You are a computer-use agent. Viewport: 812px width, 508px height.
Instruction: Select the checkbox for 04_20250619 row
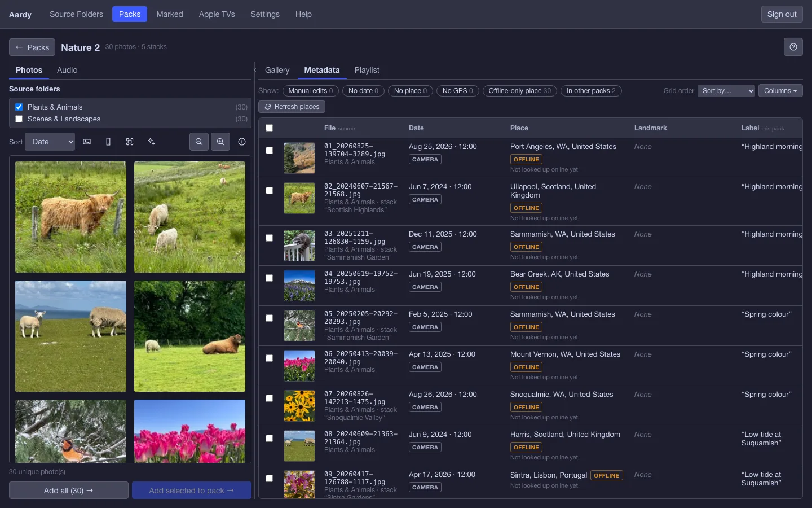[269, 278]
